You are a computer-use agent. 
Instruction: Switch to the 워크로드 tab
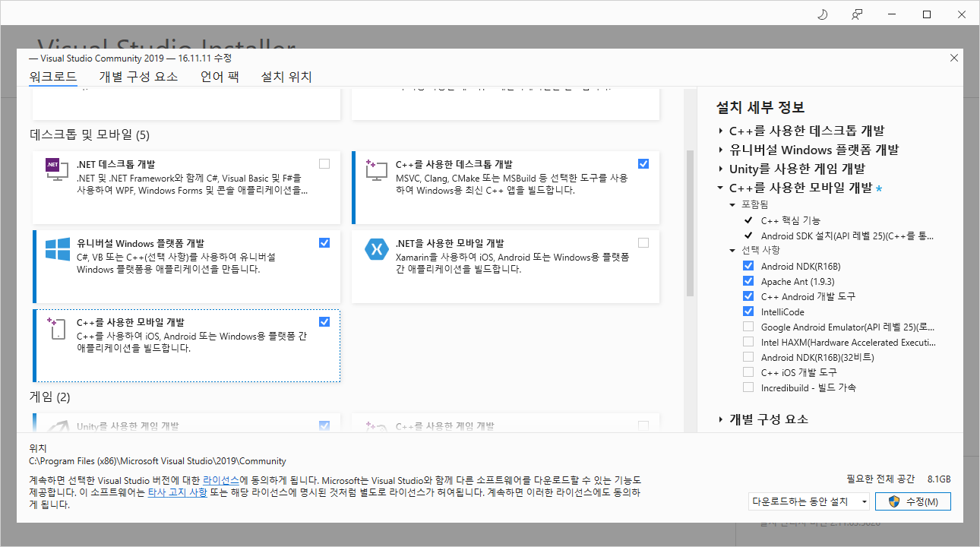53,77
